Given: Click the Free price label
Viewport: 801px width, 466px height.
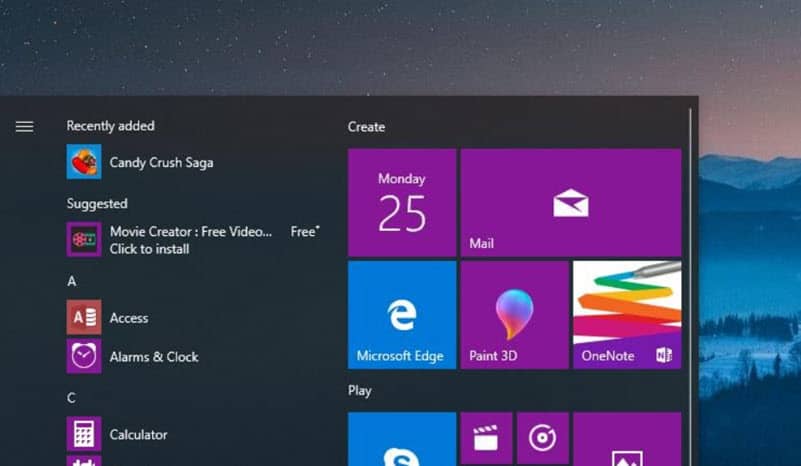Looking at the screenshot, I should click(x=305, y=231).
